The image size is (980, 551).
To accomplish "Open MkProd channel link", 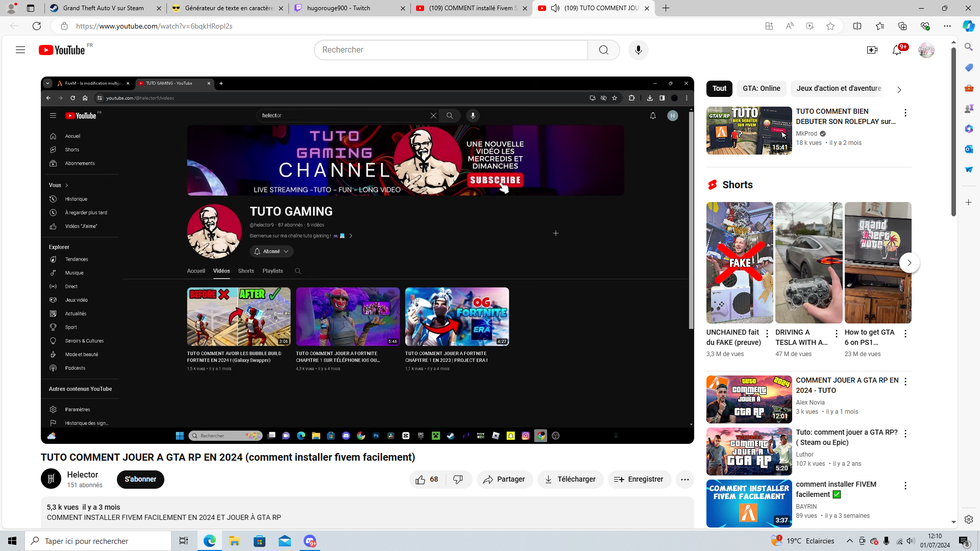I will coord(806,134).
